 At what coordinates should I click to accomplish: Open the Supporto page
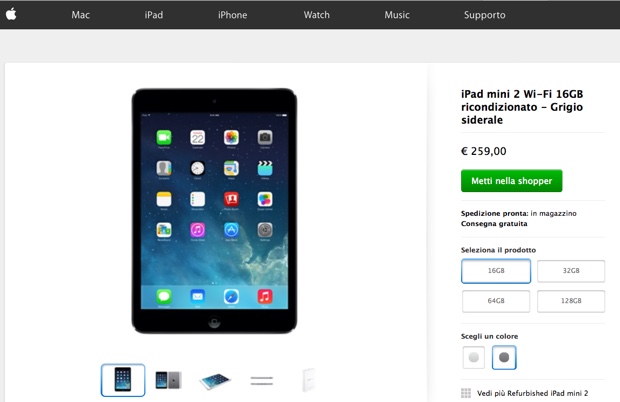point(484,15)
